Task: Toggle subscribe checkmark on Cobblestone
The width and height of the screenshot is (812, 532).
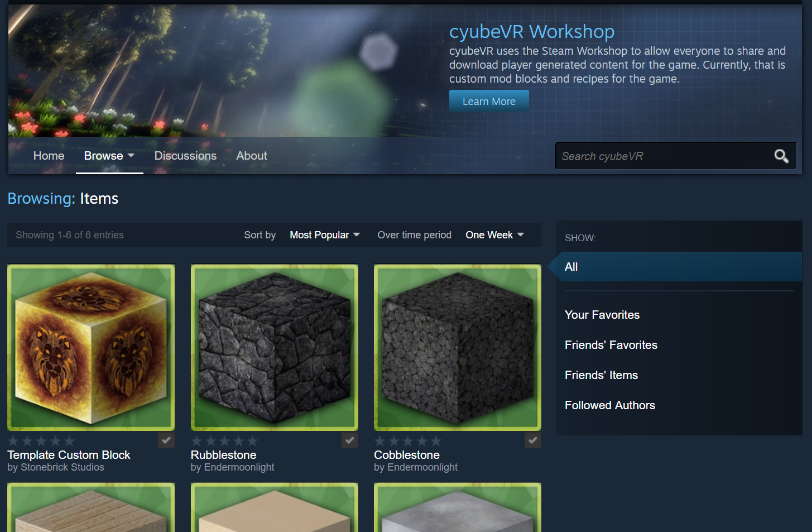Action: click(x=532, y=440)
